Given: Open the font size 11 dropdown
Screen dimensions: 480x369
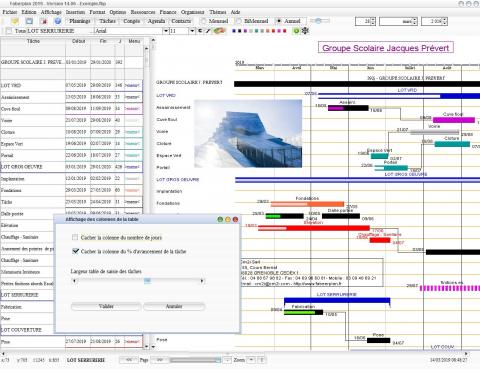Looking at the screenshot, I should (192, 31).
